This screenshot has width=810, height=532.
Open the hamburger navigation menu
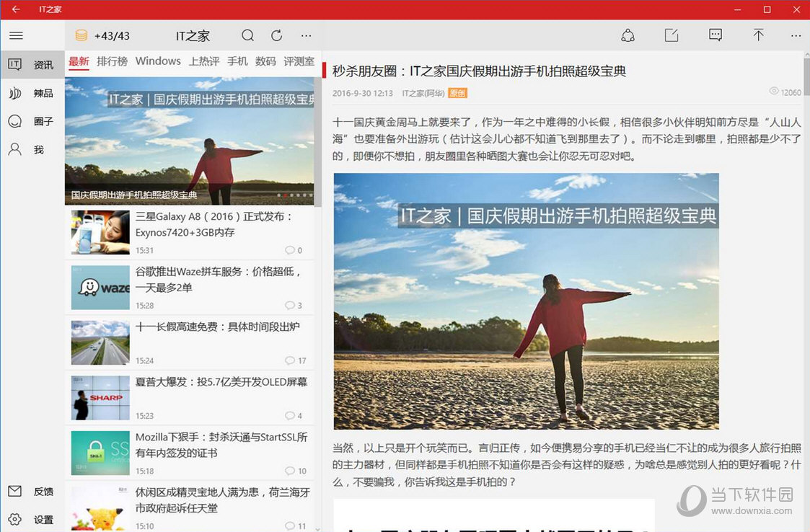[x=16, y=35]
